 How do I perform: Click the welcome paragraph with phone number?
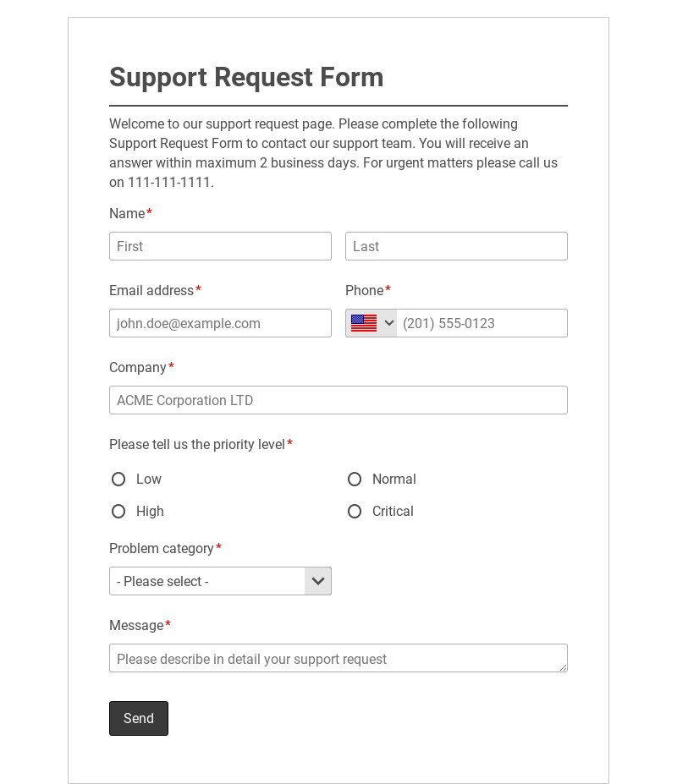tap(333, 153)
